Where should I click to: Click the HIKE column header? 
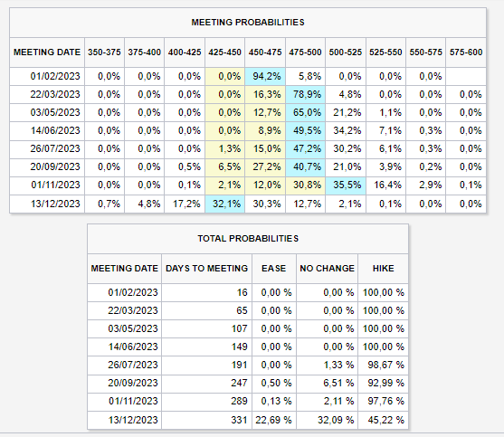coord(383,269)
